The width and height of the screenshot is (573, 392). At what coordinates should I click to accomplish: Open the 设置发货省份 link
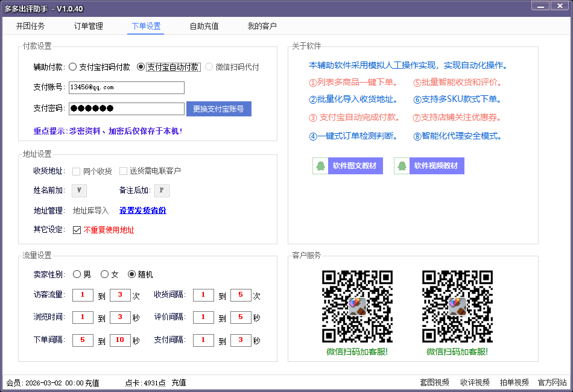pos(142,210)
